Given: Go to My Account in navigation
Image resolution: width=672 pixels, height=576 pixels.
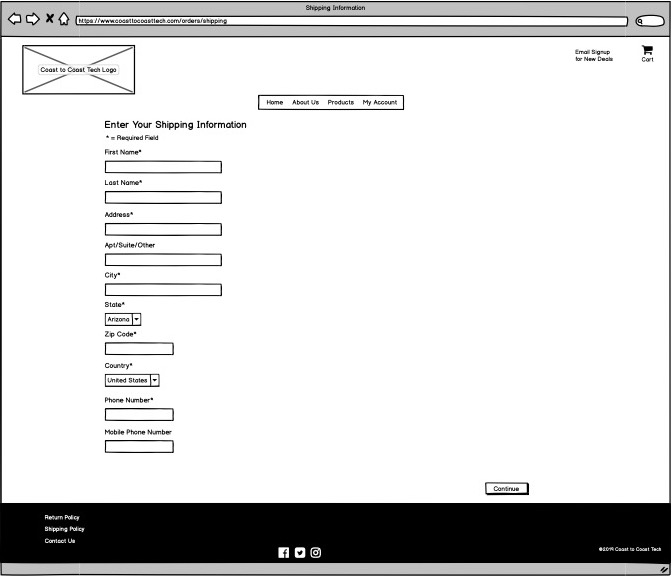Looking at the screenshot, I should [379, 102].
